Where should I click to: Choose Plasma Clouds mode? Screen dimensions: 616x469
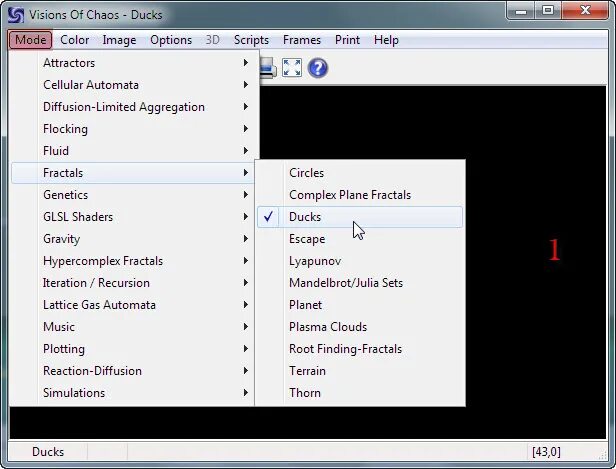(360, 327)
